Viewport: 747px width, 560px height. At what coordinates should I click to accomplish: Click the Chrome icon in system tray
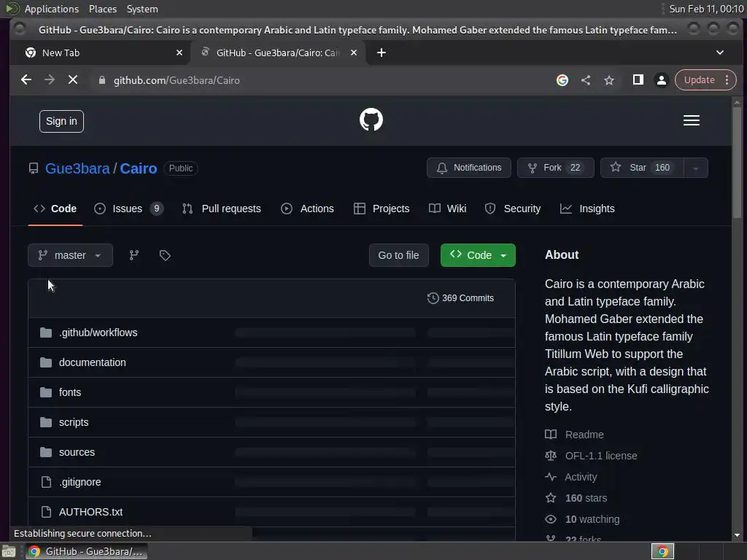pyautogui.click(x=662, y=551)
